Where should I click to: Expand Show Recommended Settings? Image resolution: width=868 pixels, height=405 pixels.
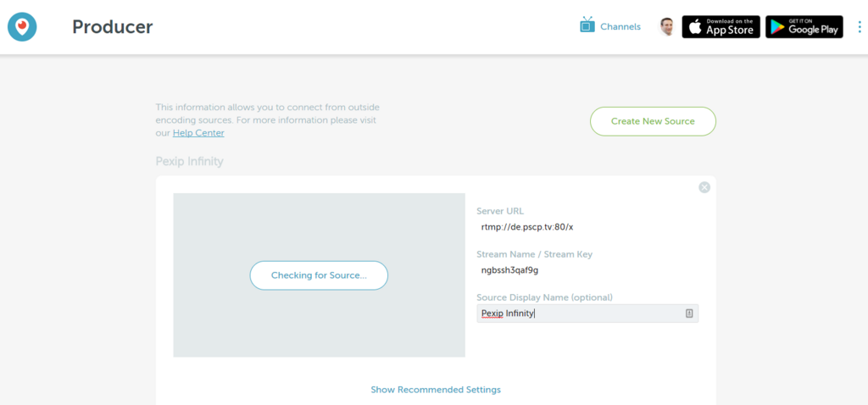tap(436, 390)
